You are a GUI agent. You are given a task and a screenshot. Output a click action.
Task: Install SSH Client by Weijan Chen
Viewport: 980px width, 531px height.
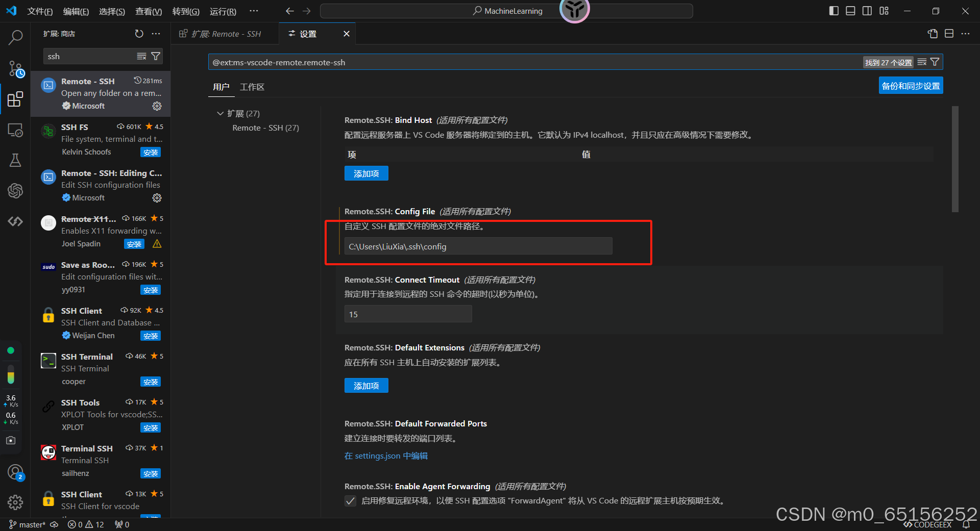tap(151, 336)
